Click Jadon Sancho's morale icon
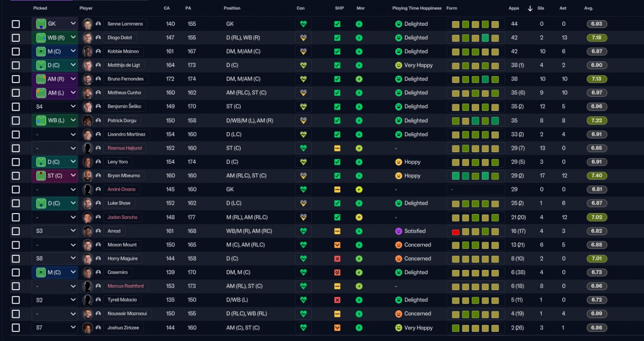Viewport: 644px width, 341px height. coord(359,217)
